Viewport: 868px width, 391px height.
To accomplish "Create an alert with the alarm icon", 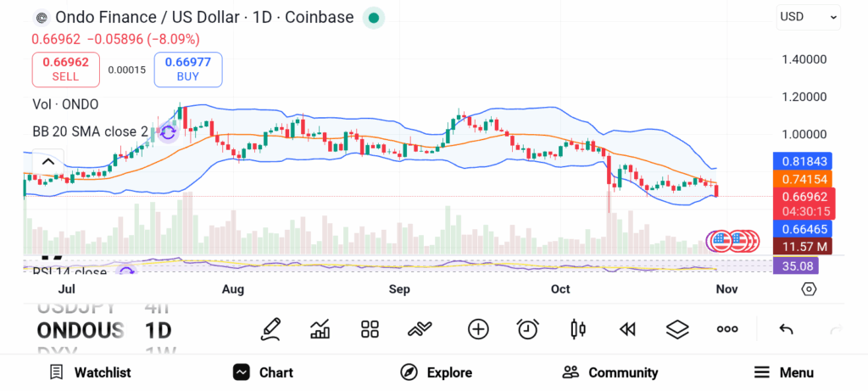I will [528, 329].
